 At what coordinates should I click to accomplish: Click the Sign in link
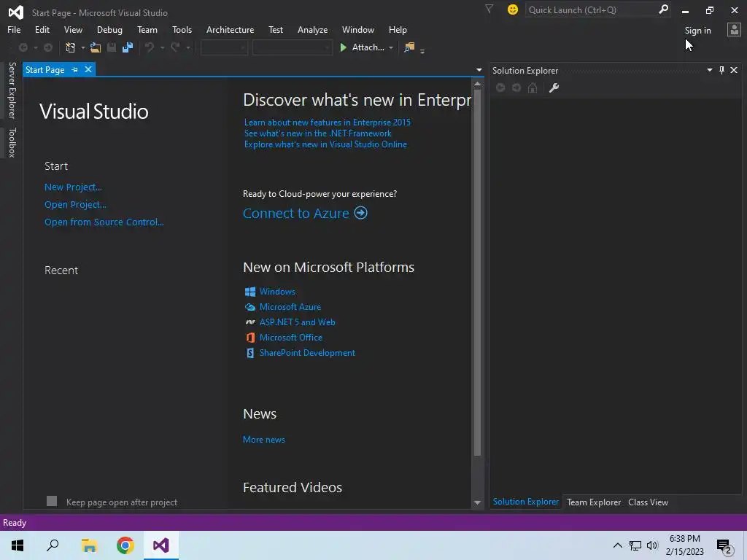(697, 31)
